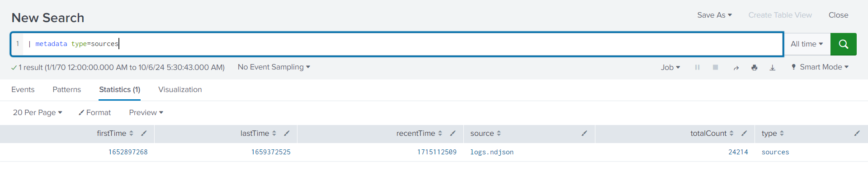This screenshot has height=190, width=868.
Task: Run search with the green magnifier button
Action: point(843,44)
